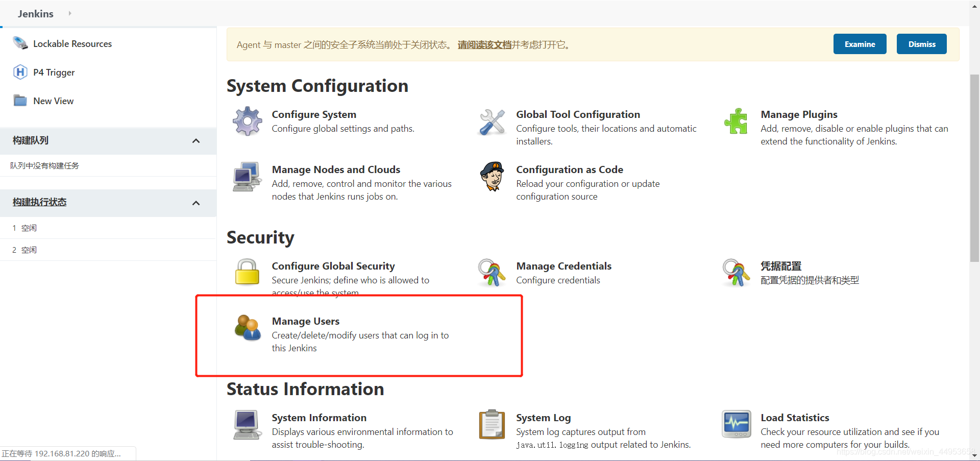Screen dimensions: 980x461
Task: Open the 请阅读该文档 documentation link
Action: pyautogui.click(x=484, y=45)
